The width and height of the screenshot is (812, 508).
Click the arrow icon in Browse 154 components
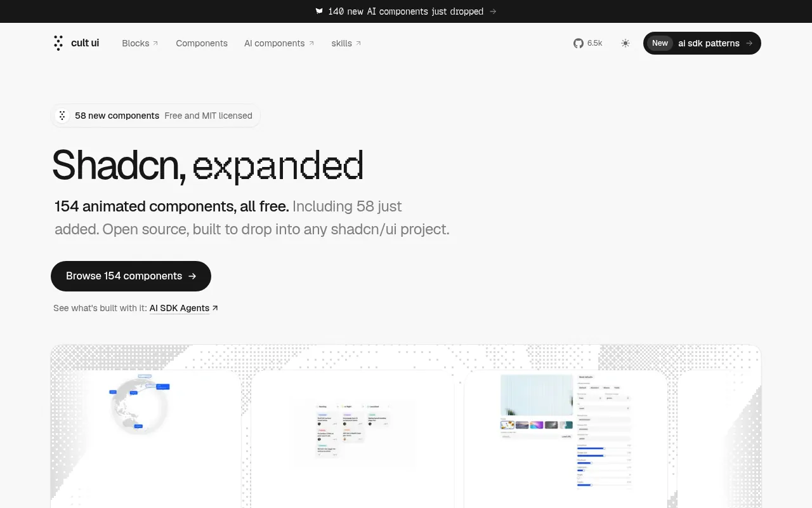tap(192, 276)
